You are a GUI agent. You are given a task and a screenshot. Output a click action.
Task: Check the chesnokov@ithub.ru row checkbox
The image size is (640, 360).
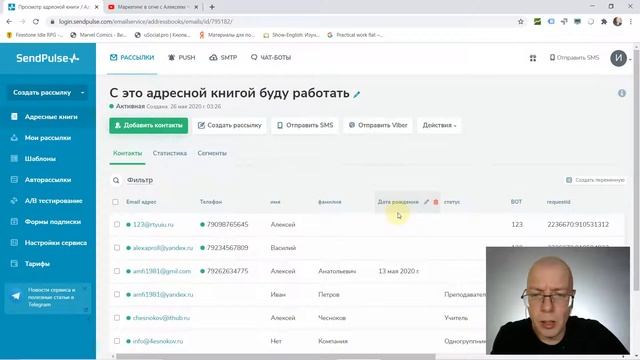pyautogui.click(x=117, y=318)
